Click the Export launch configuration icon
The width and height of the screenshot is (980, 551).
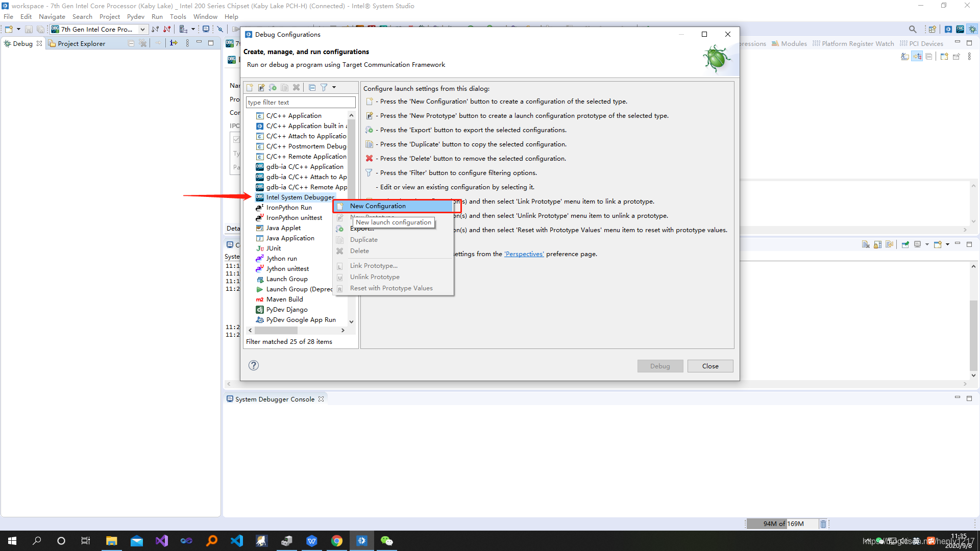click(273, 88)
